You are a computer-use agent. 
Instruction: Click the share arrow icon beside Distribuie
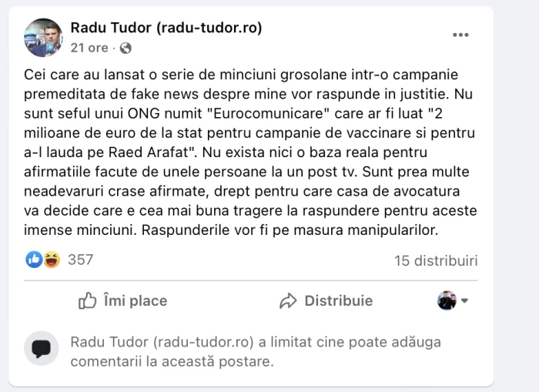point(289,301)
